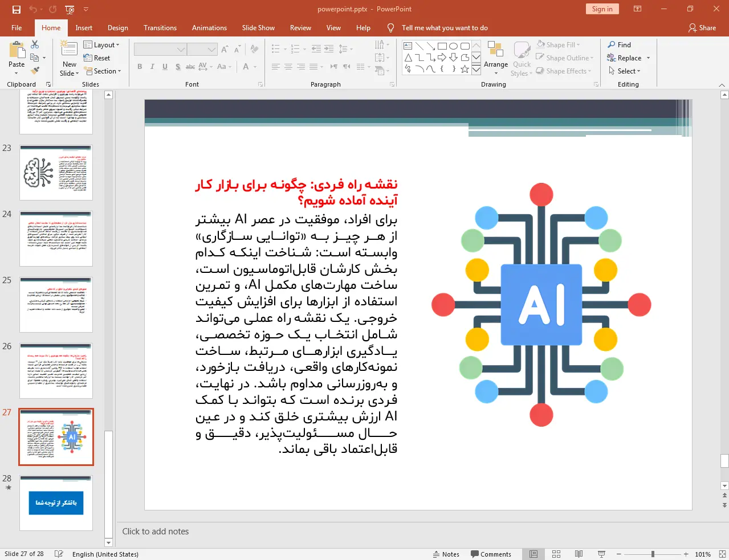Start Slide Show from status bar icon
This screenshot has width=729, height=560.
[x=601, y=554]
